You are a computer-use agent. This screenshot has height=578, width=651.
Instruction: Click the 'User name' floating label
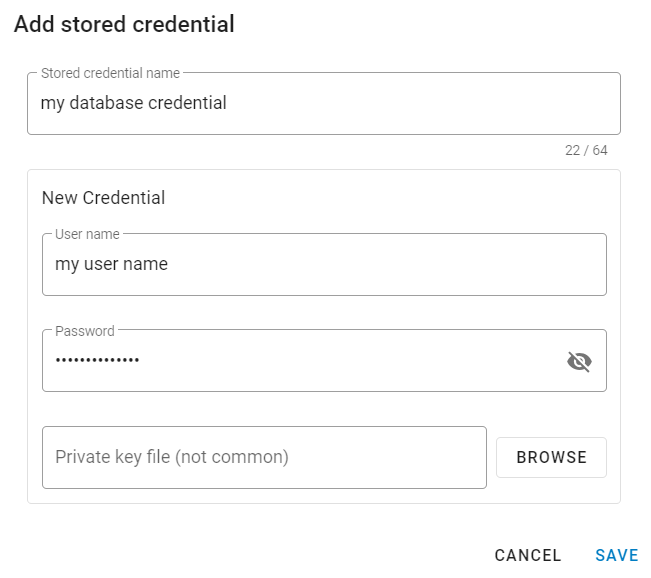(x=87, y=234)
